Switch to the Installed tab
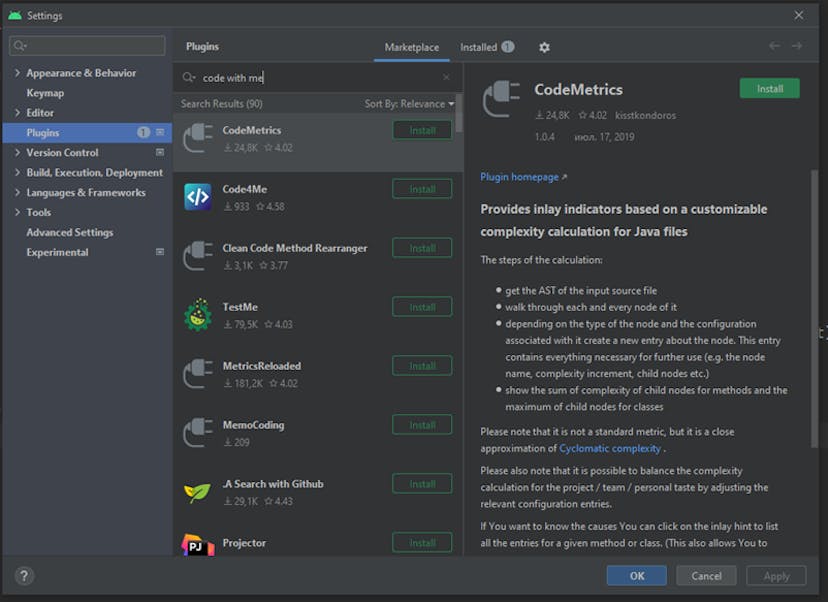The image size is (828, 602). point(478,47)
